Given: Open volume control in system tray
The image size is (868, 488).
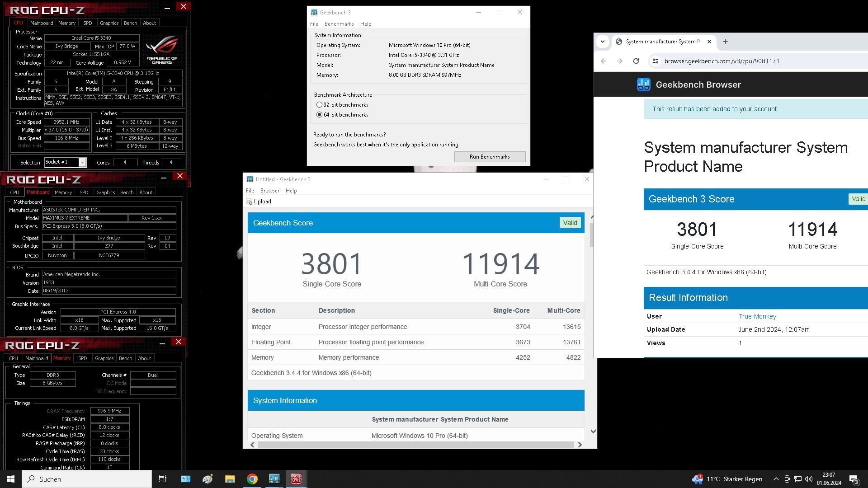Looking at the screenshot, I should [809, 479].
